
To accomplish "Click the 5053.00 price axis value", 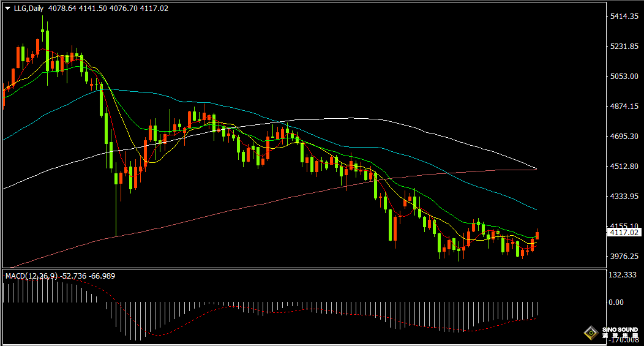I will tap(624, 77).
